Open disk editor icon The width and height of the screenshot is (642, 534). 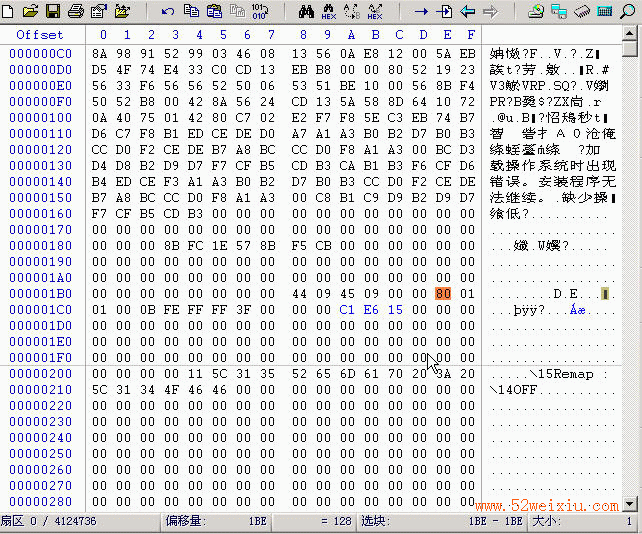(536, 11)
